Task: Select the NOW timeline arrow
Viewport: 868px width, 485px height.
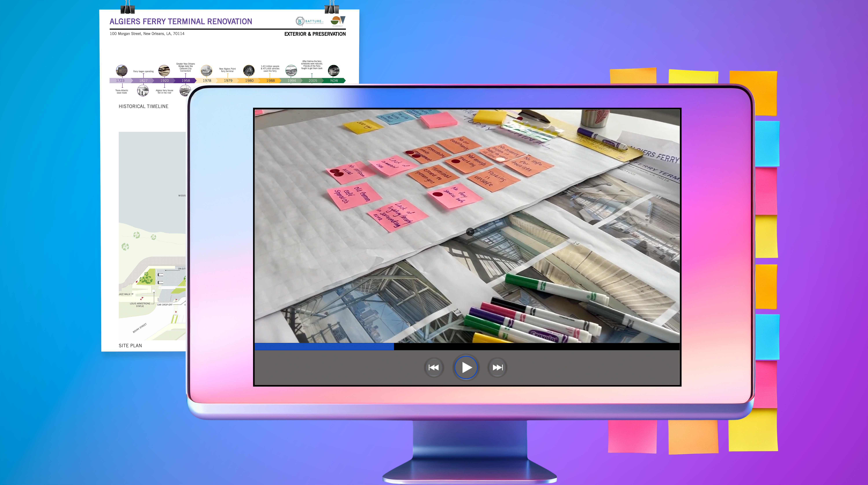Action: pos(334,81)
